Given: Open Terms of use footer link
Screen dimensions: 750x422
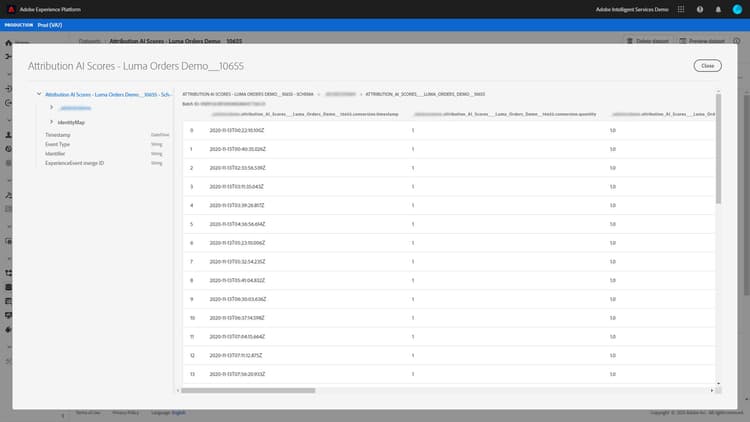Looking at the screenshot, I should tap(88, 412).
